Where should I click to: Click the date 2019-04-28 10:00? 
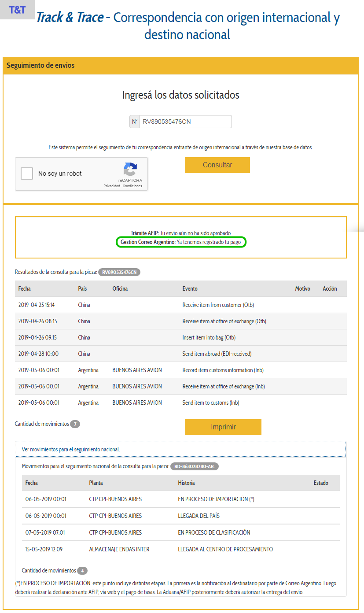pyautogui.click(x=38, y=354)
